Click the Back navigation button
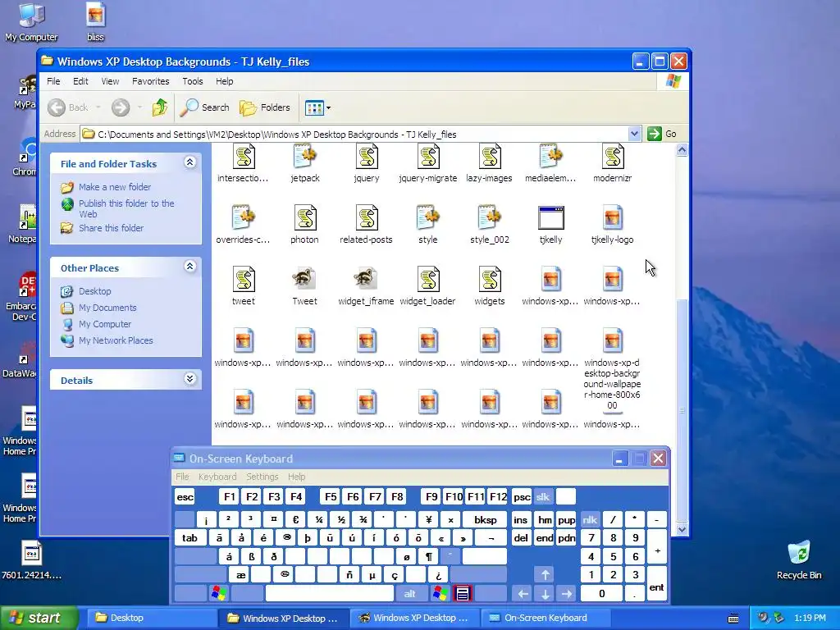Screen dimensions: 840x630 point(68,107)
